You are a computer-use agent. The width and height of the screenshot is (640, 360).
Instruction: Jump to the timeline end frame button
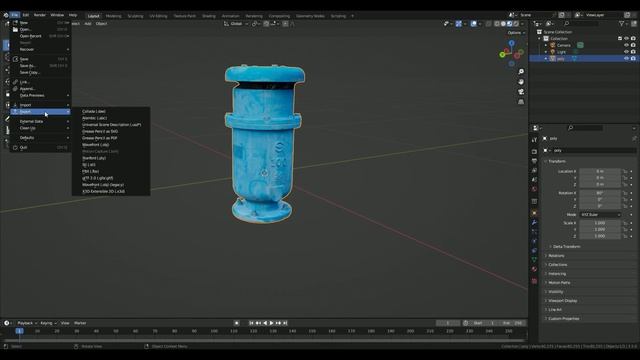tap(285, 323)
